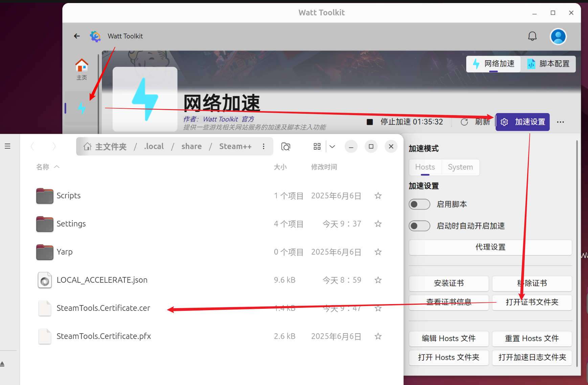Expand the view options chevron
Screen dimensions: 588x385
pyautogui.click(x=332, y=146)
